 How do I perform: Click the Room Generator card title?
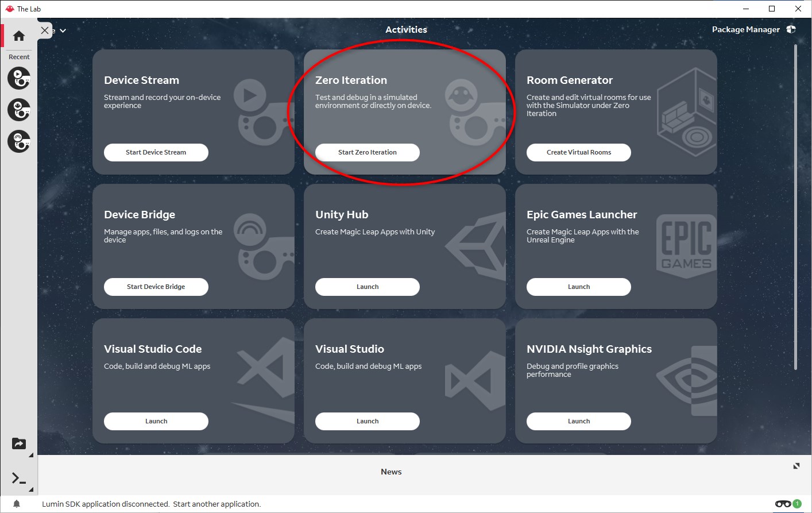[x=570, y=80]
